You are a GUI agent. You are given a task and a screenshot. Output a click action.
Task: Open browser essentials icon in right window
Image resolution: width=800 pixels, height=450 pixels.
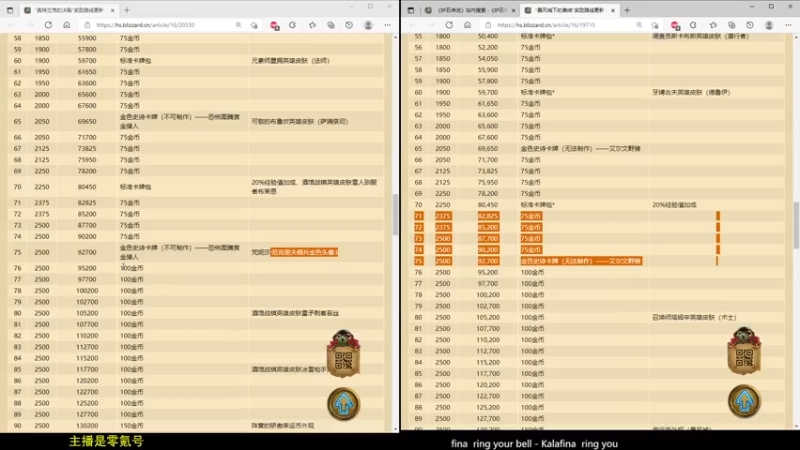click(x=693, y=25)
